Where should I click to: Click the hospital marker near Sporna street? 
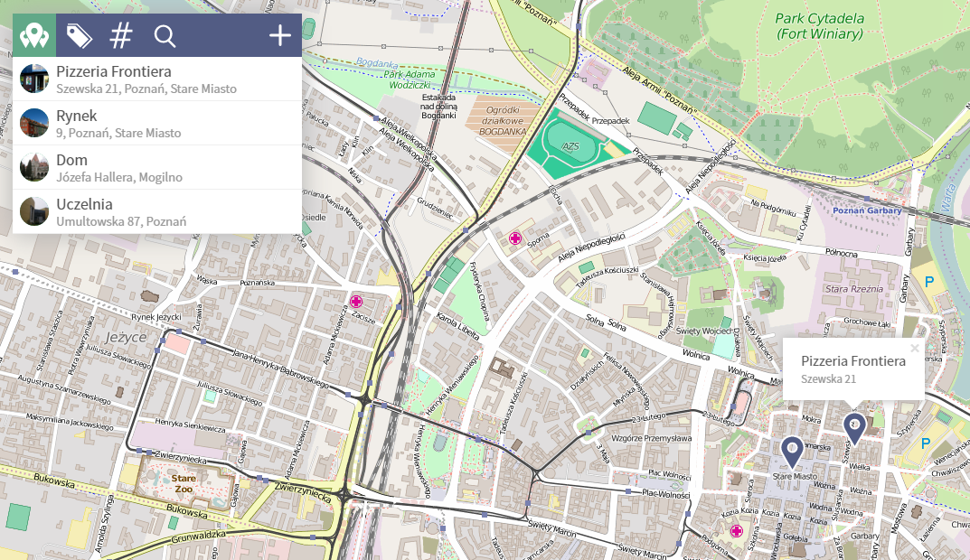[x=514, y=238]
